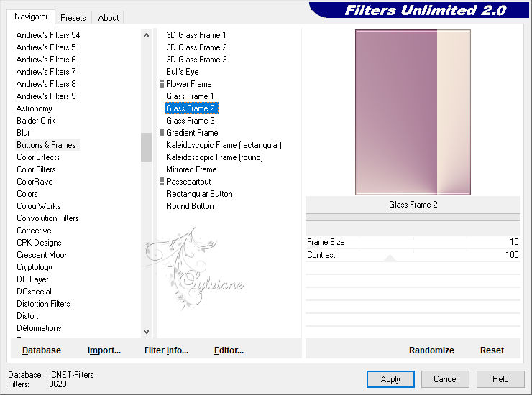532x395 pixels.
Task: Select the 3D Glass Frame 3 filter
Action: (196, 60)
